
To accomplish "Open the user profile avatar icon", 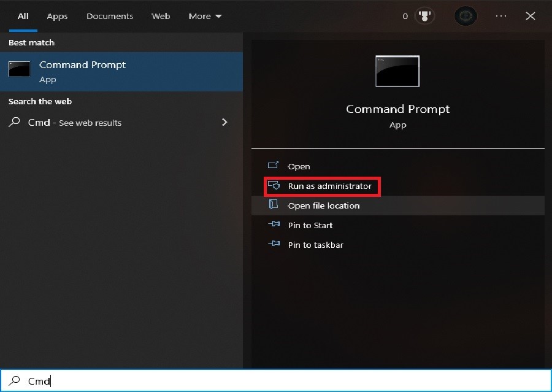I will tap(466, 16).
